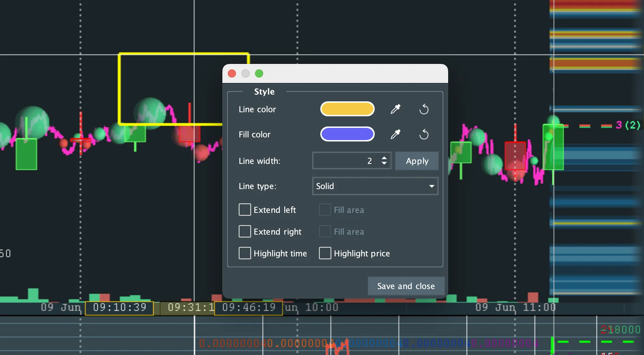644x355 pixels.
Task: Click the 09:10:39 time label
Action: [119, 308]
